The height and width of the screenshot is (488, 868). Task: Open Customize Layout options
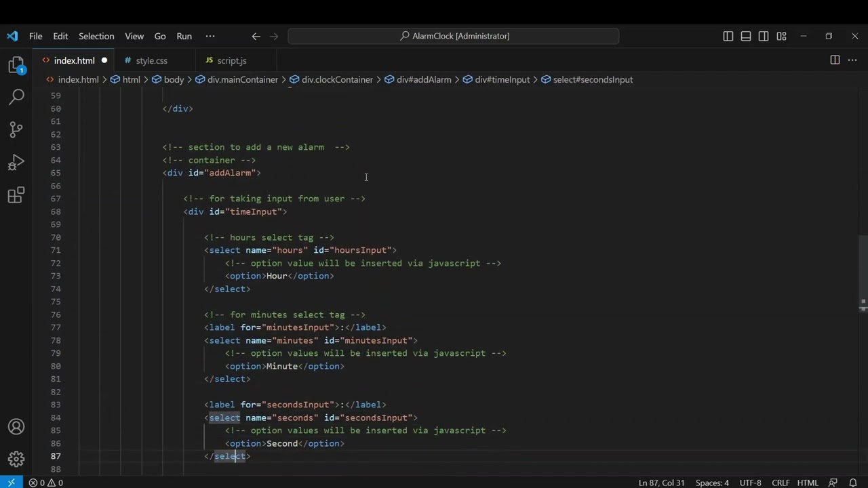tap(781, 36)
